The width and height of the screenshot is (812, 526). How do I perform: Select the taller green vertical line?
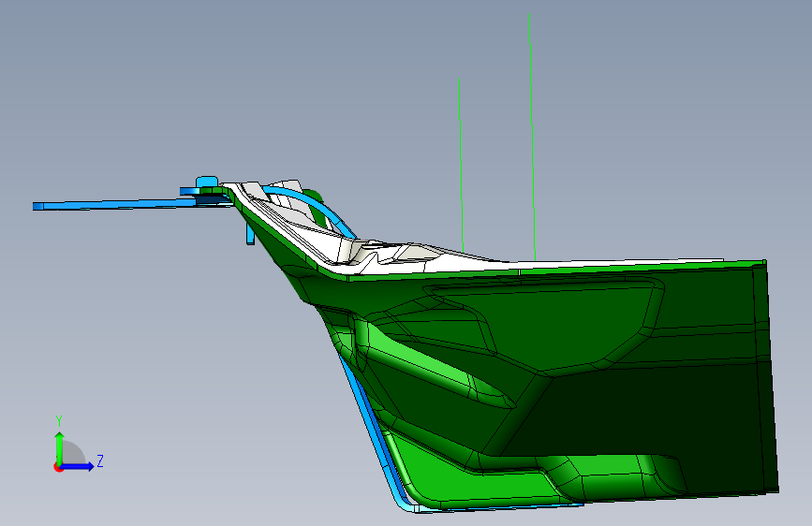coord(532,138)
